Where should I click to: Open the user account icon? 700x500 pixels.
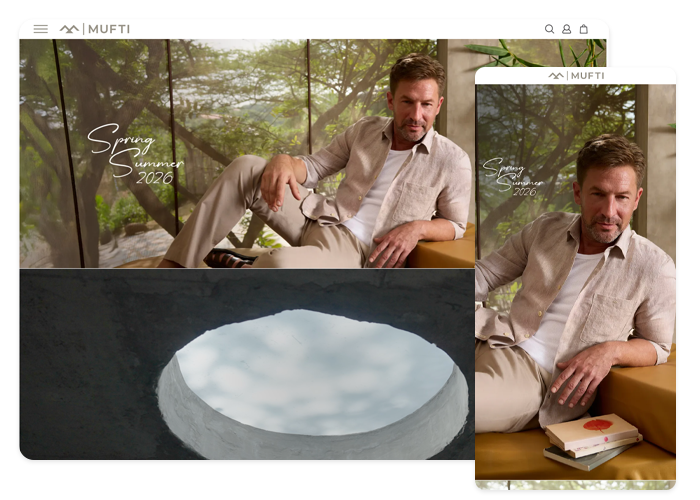click(x=566, y=29)
